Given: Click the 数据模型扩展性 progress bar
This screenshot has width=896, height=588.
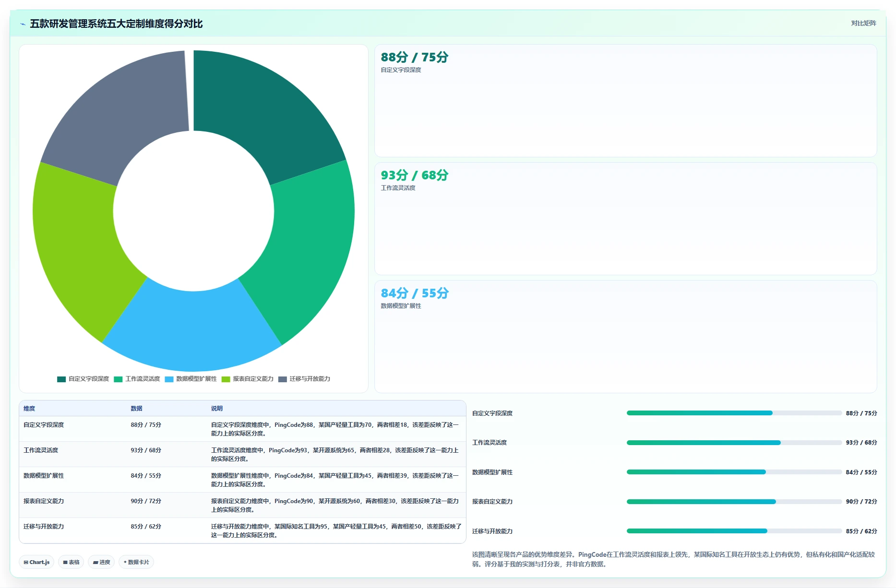Looking at the screenshot, I should tap(734, 472).
